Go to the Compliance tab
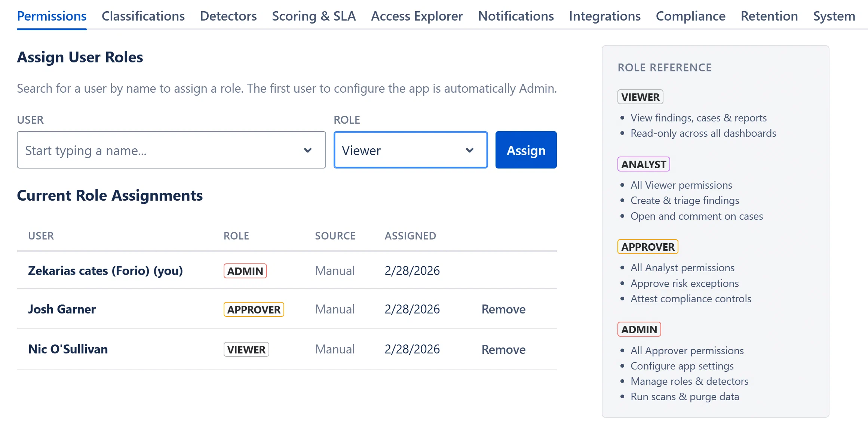Image resolution: width=868 pixels, height=442 pixels. click(x=690, y=16)
